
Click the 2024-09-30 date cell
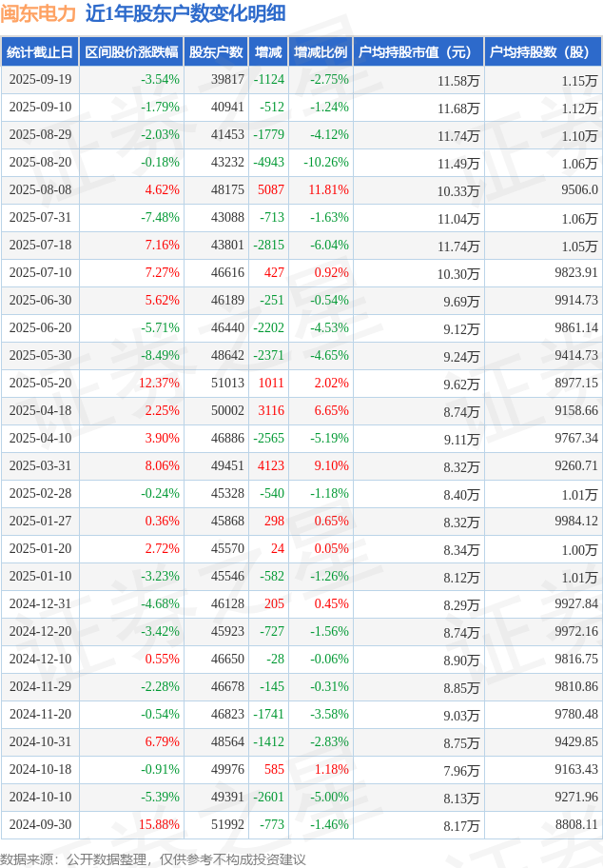click(x=40, y=825)
